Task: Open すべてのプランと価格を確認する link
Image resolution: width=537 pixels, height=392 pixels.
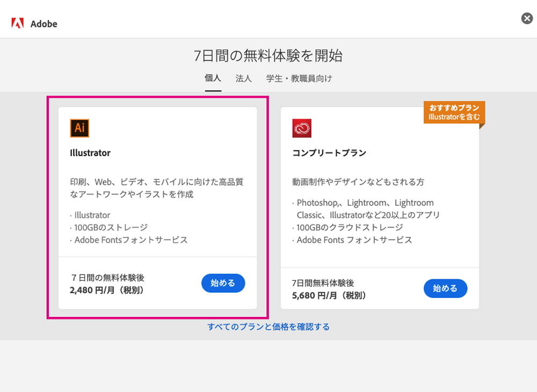Action: (268, 326)
